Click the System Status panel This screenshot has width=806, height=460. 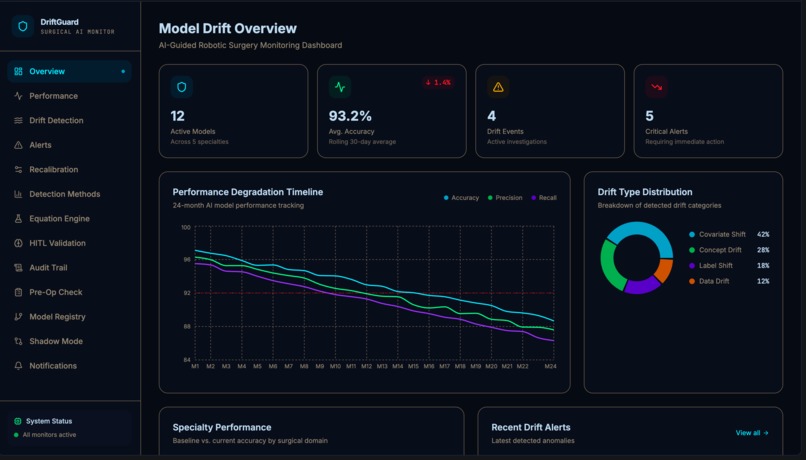click(x=69, y=428)
